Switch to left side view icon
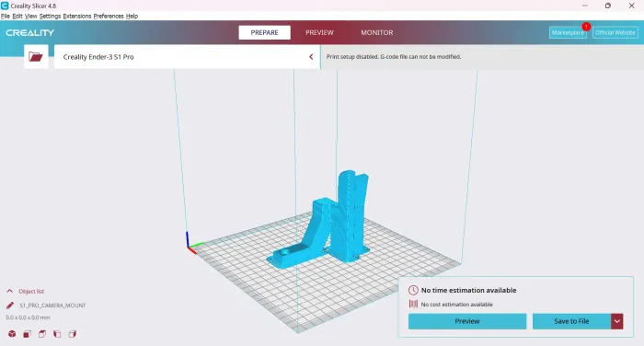This screenshot has height=346, width=644. coord(57,334)
